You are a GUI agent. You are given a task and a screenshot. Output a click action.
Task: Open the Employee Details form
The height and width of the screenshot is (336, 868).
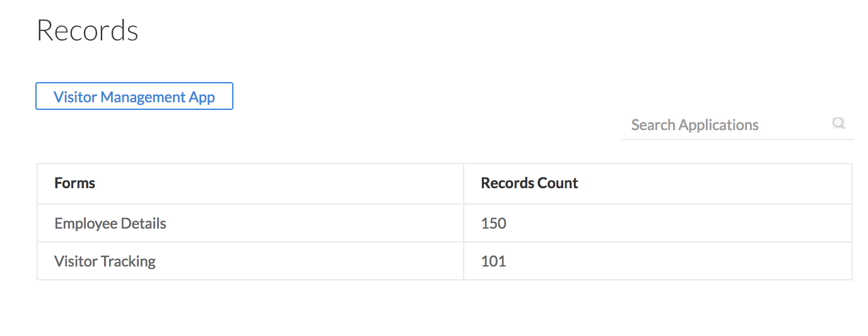(110, 224)
